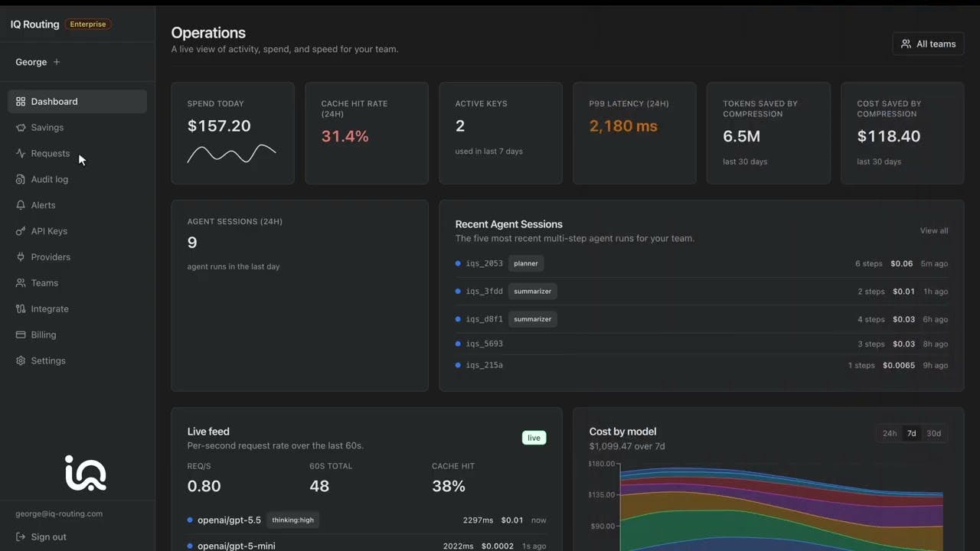Open the Dashboard menu item

pyautogui.click(x=77, y=102)
